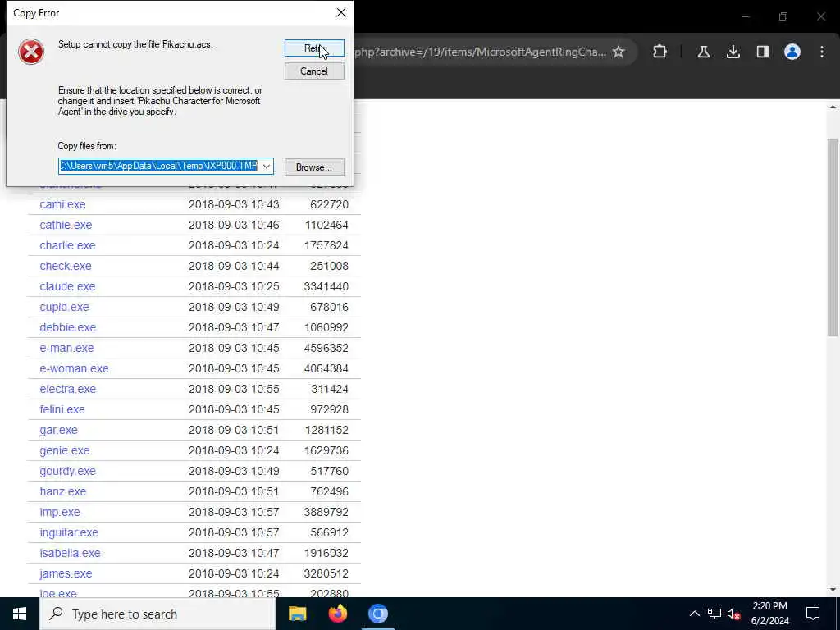This screenshot has width=840, height=630.
Task: Open the claude.exe link
Action: pyautogui.click(x=67, y=286)
